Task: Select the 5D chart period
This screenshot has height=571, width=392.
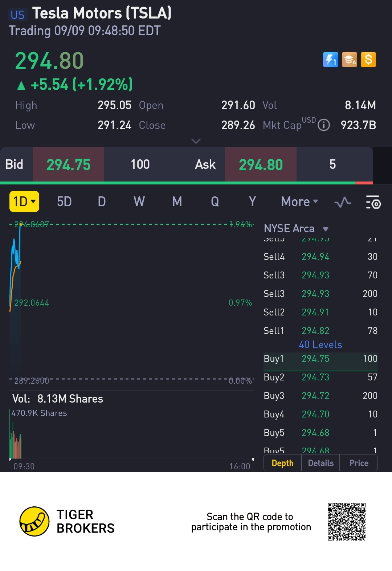Action: [x=64, y=201]
